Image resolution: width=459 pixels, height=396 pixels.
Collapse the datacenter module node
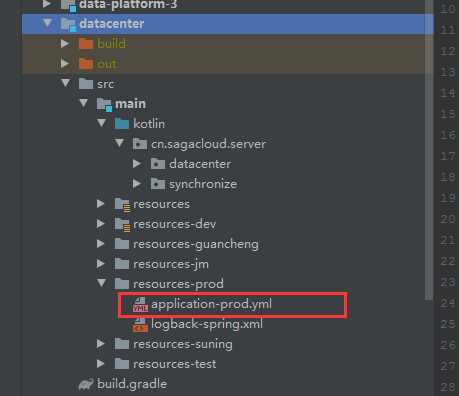point(48,23)
